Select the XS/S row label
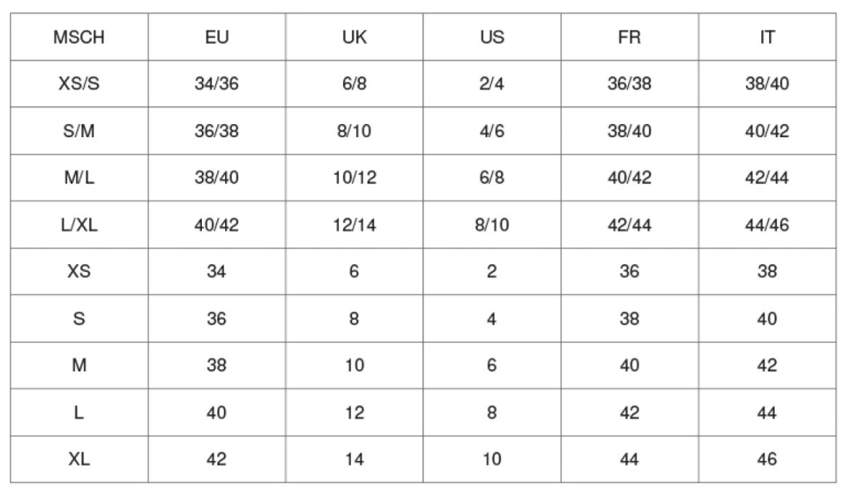Screen dimensions: 860x504 point(79,84)
